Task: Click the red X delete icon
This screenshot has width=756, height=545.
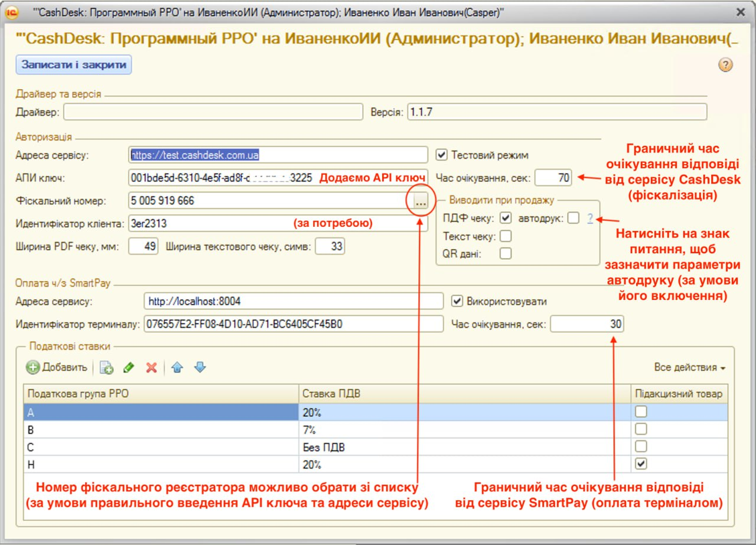Action: pyautogui.click(x=151, y=367)
